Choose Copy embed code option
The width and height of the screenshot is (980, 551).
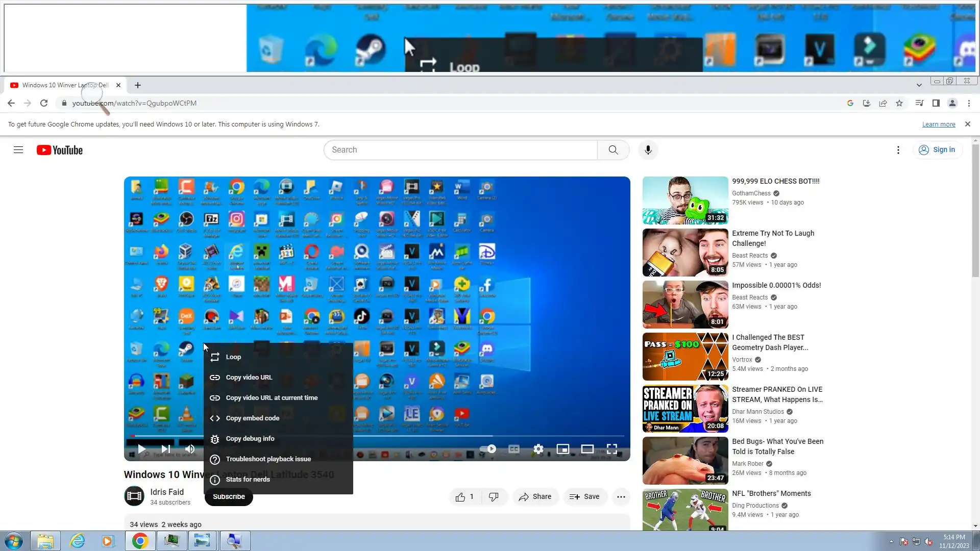pos(252,418)
